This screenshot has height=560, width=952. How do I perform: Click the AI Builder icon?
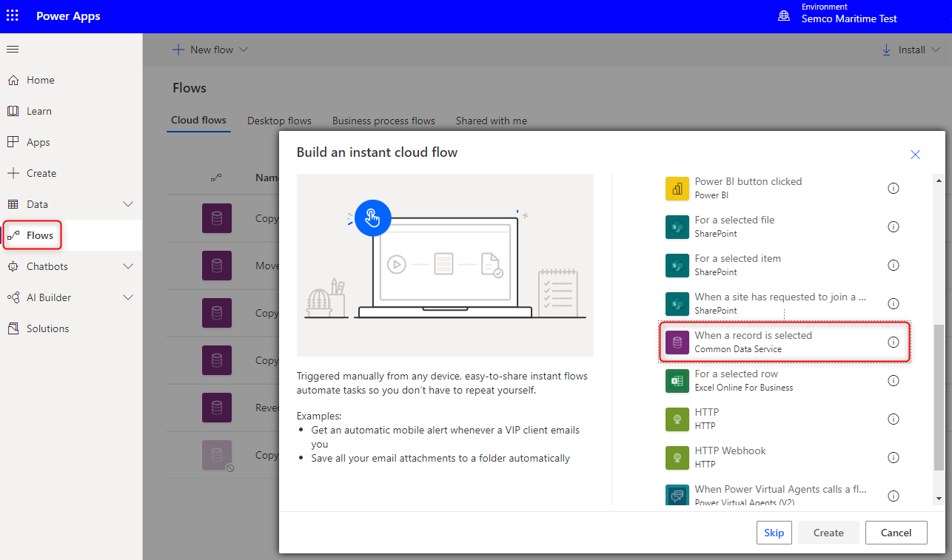pyautogui.click(x=13, y=297)
